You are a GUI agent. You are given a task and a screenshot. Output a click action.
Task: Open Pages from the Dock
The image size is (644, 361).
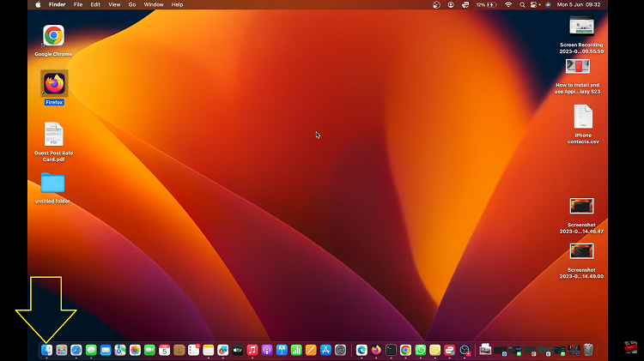pos(311,350)
